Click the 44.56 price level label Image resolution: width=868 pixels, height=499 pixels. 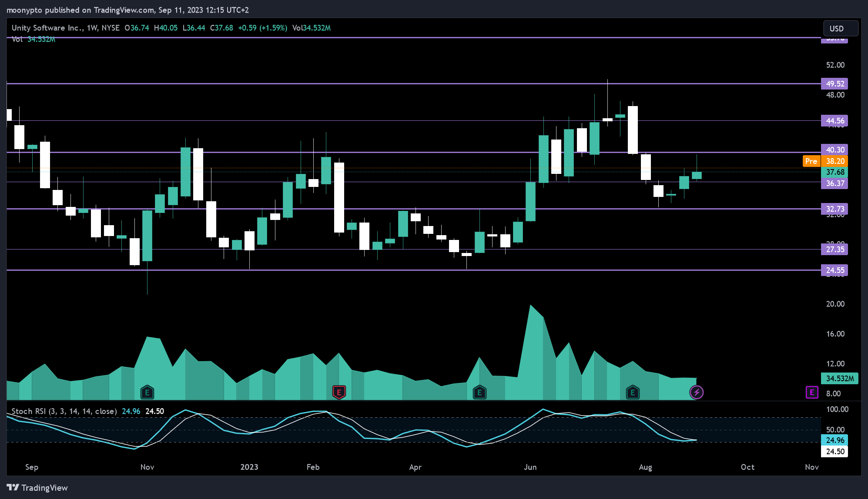click(x=834, y=121)
